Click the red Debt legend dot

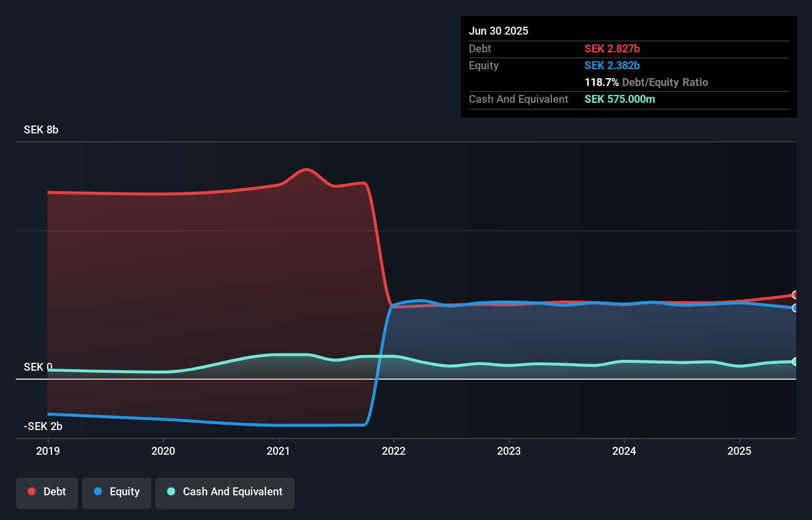tap(32, 491)
